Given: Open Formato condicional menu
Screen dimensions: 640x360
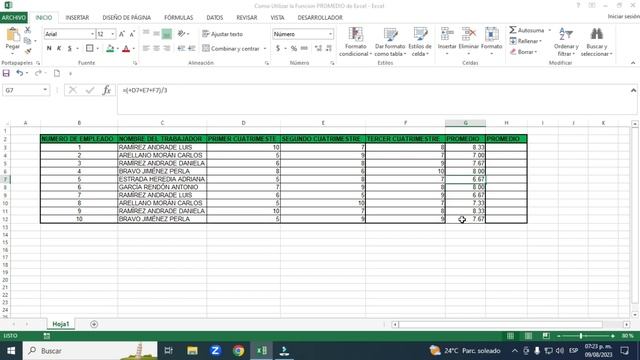Looking at the screenshot, I should pyautogui.click(x=356, y=42).
